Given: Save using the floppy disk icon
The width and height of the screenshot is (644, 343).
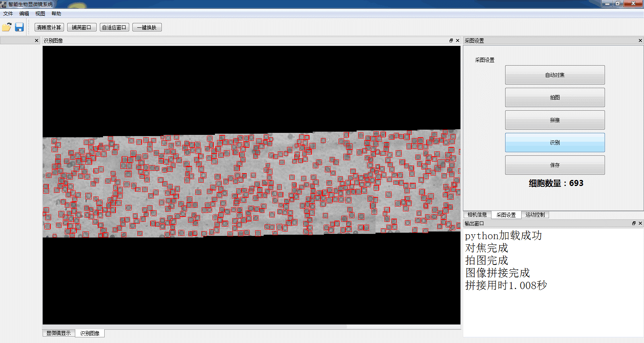Looking at the screenshot, I should click(x=19, y=27).
